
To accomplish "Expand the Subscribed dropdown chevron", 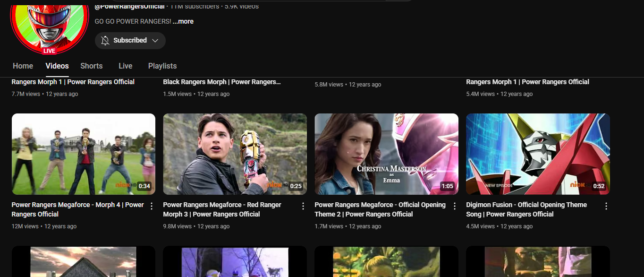I will click(x=155, y=41).
